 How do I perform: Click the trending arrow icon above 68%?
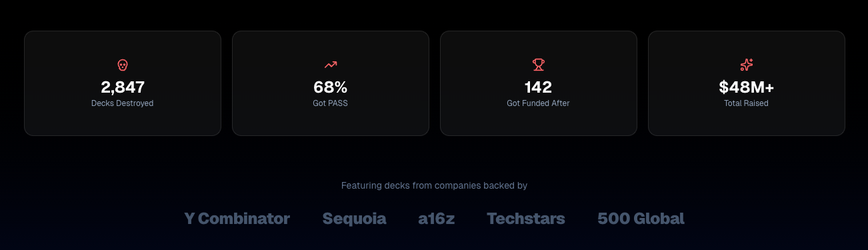tap(331, 65)
